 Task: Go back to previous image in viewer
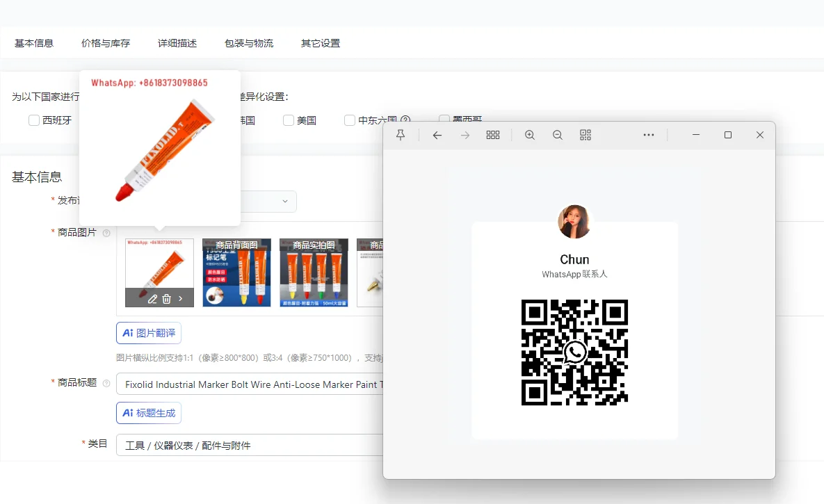tap(437, 135)
